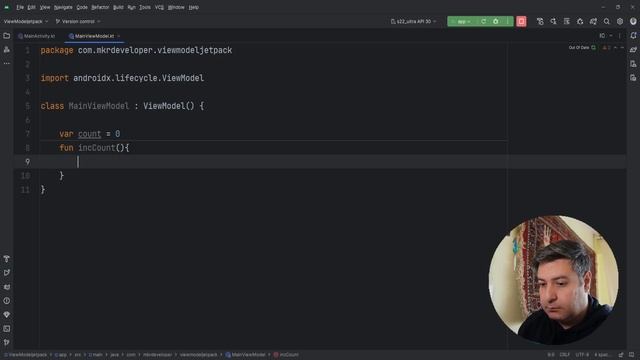Click the warnings indicator in editor corner

[607, 48]
